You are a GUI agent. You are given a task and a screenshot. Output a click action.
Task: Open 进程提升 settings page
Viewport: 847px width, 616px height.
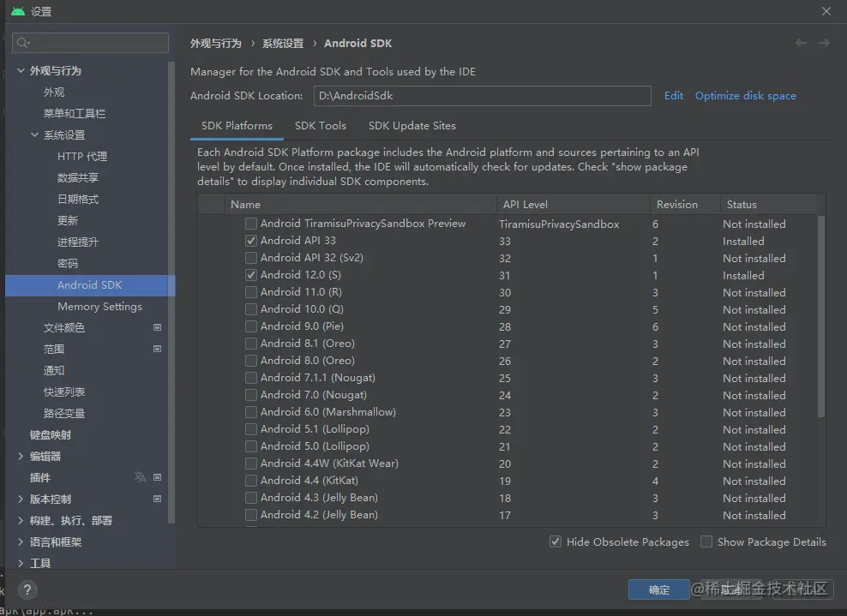point(78,242)
